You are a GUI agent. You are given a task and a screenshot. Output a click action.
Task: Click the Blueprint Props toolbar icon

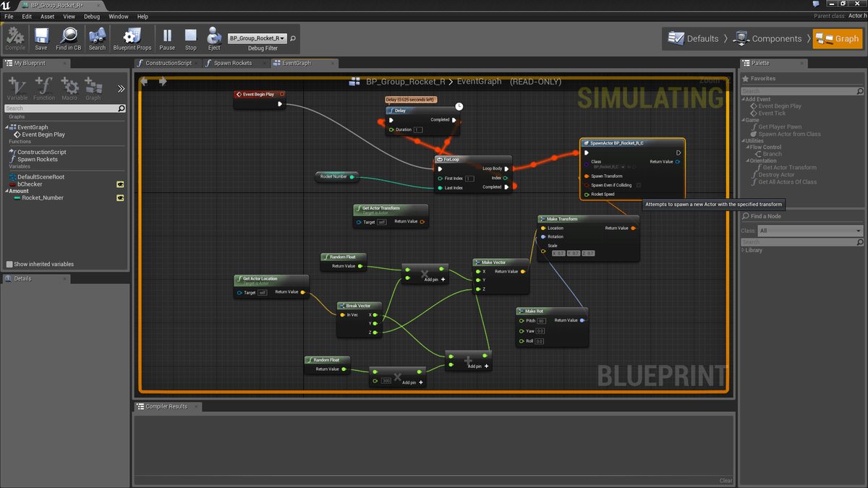point(132,38)
